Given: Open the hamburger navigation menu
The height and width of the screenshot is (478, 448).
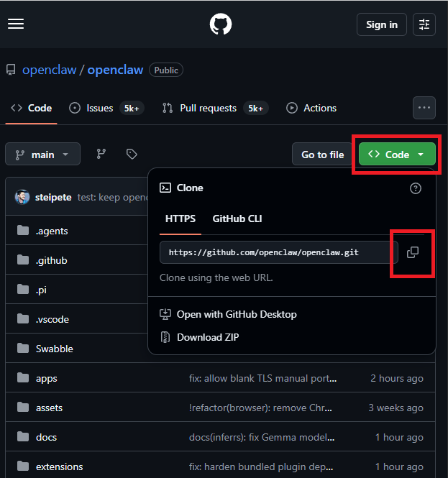Looking at the screenshot, I should pyautogui.click(x=16, y=24).
